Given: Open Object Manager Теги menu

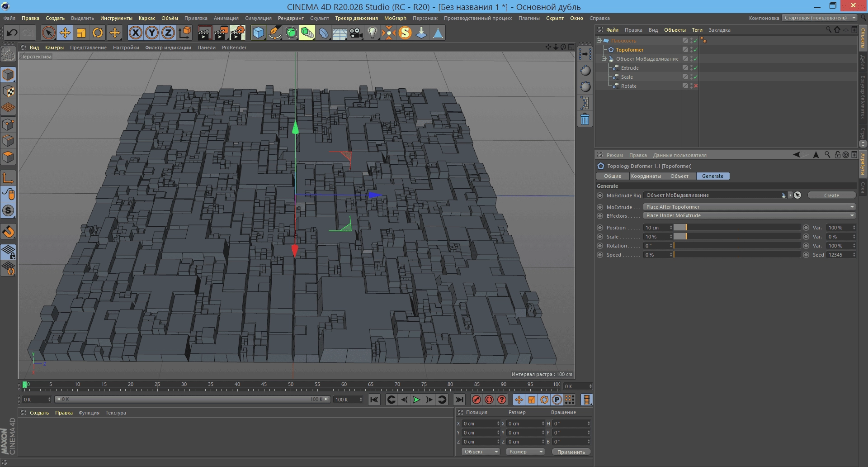Looking at the screenshot, I should (697, 30).
